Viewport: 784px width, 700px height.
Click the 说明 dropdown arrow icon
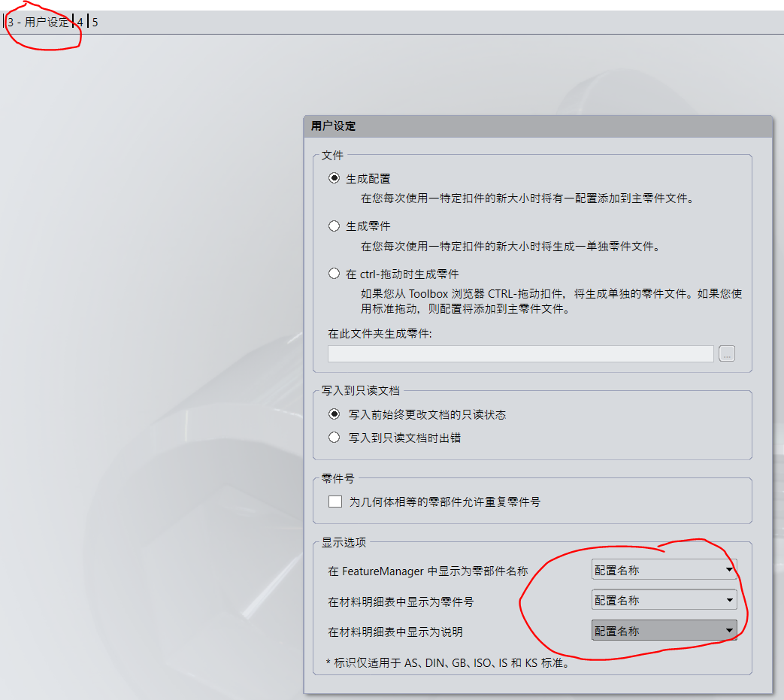[729, 631]
